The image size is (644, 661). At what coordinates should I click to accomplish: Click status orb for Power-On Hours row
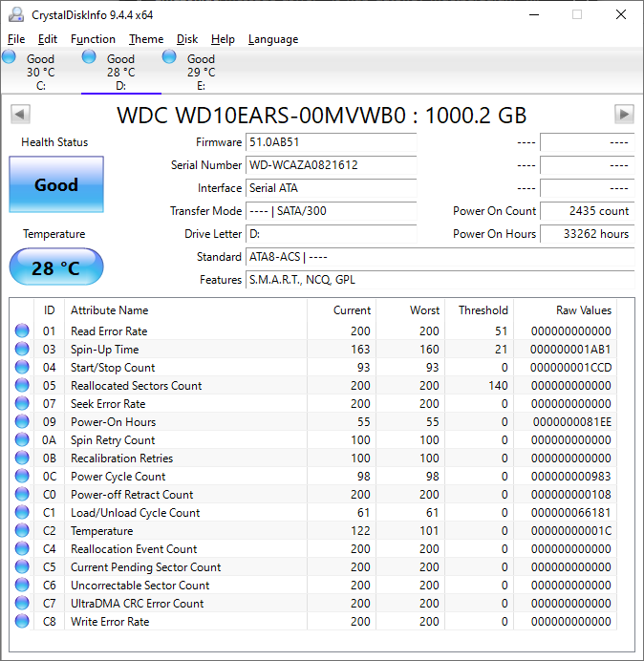pos(22,421)
